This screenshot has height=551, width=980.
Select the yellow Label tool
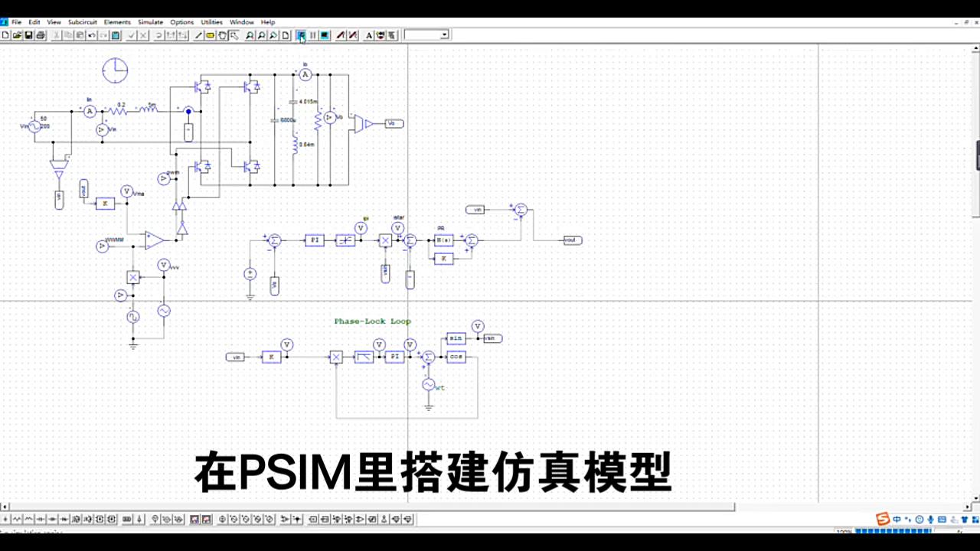pyautogui.click(x=210, y=35)
